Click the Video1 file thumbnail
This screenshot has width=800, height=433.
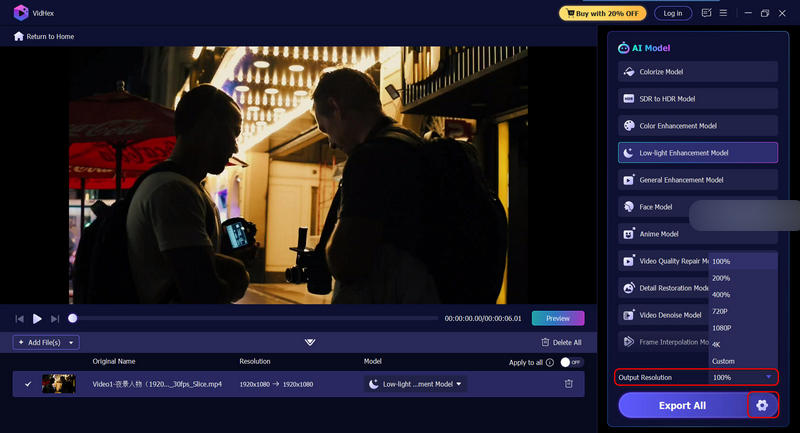pyautogui.click(x=59, y=384)
